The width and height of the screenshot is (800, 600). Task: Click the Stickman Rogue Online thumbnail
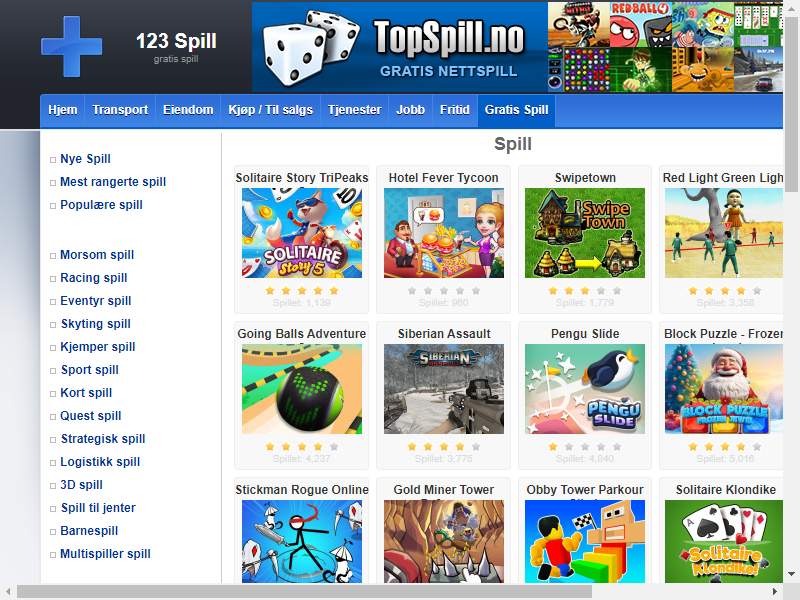pyautogui.click(x=302, y=541)
